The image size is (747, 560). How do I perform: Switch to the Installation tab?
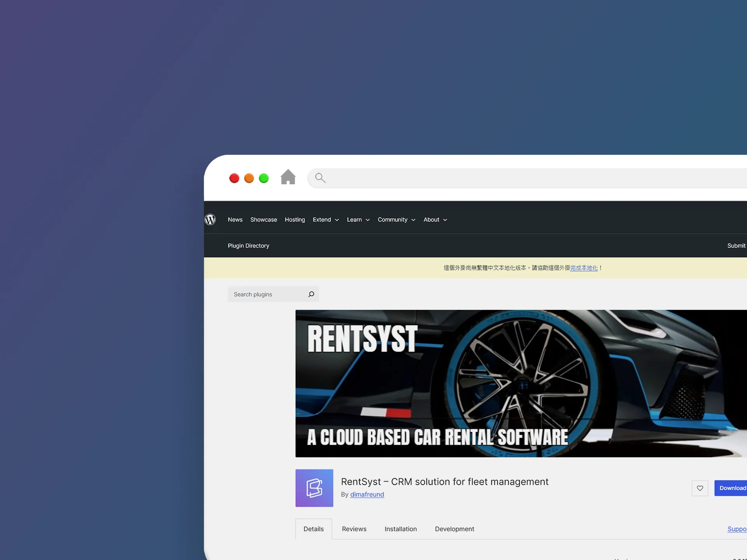pos(401,529)
